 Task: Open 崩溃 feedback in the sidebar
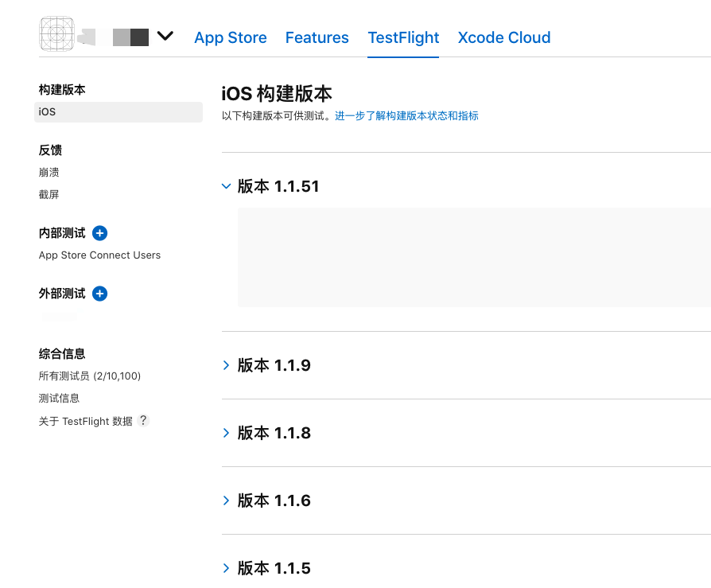point(48,172)
